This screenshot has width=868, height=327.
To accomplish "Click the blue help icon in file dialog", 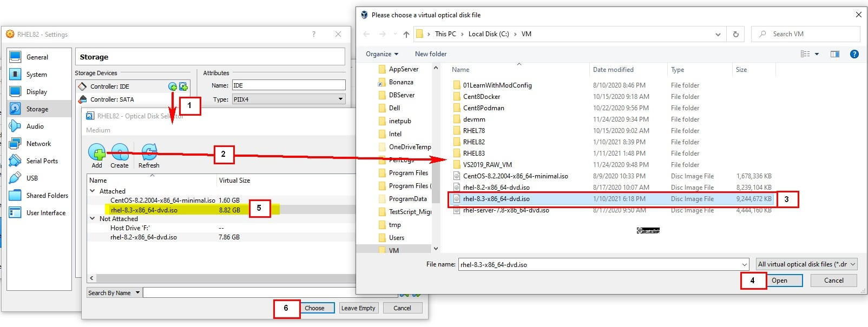I will click(854, 54).
